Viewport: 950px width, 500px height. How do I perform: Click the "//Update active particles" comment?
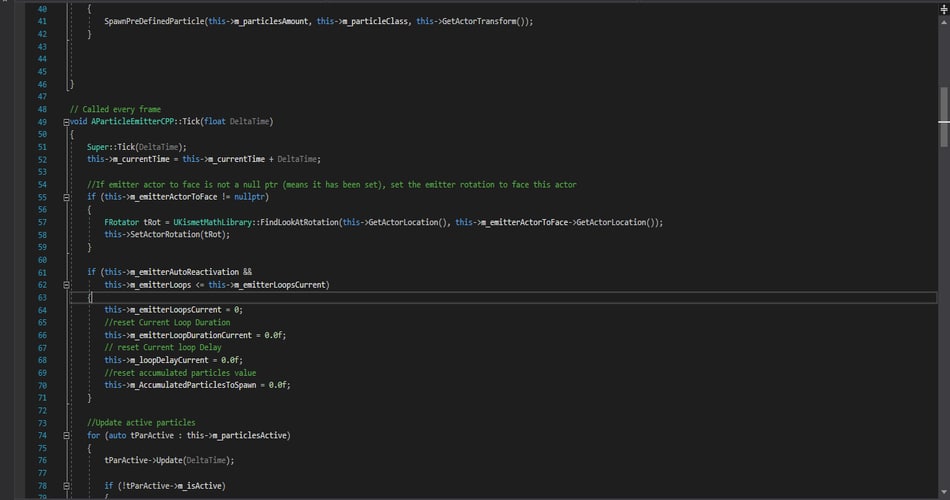(141, 422)
